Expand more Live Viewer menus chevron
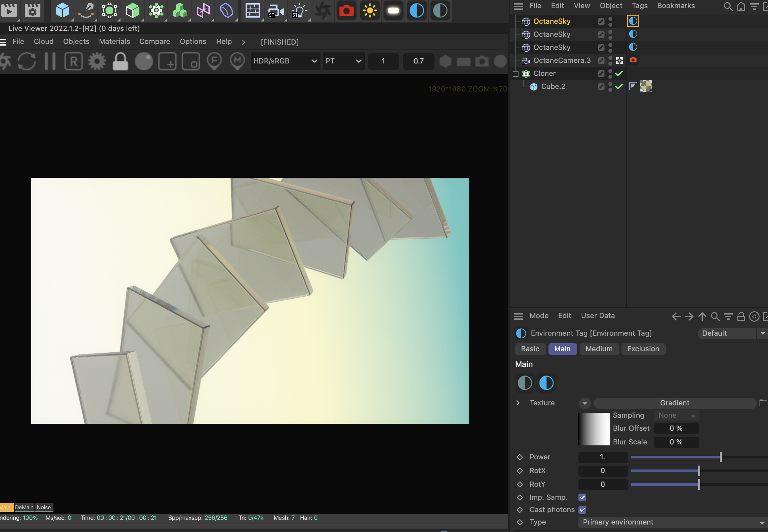Image resolution: width=768 pixels, height=532 pixels. tap(243, 42)
